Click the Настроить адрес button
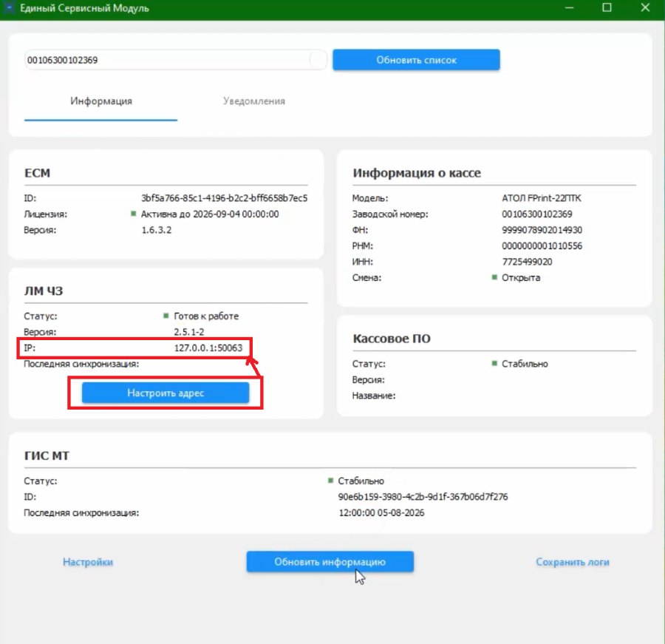Viewport: 665px width, 644px height. point(166,393)
